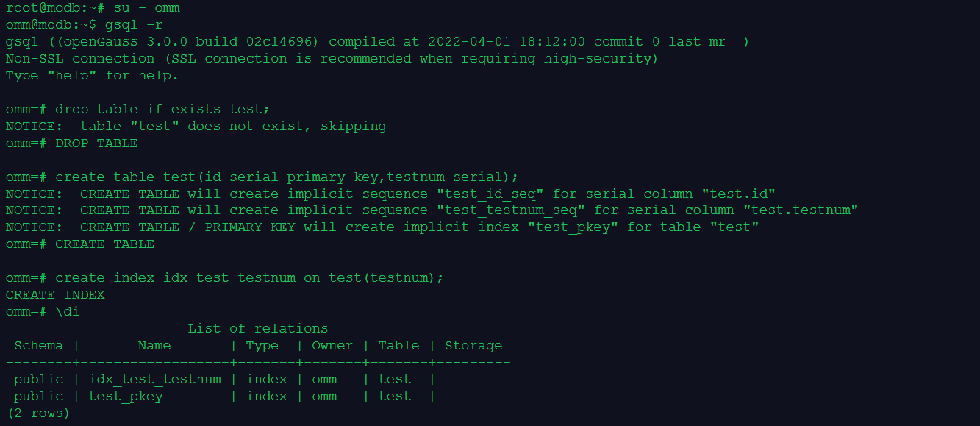Image resolution: width=980 pixels, height=426 pixels.
Task: Click the "gsql -r" command
Action: (x=129, y=25)
